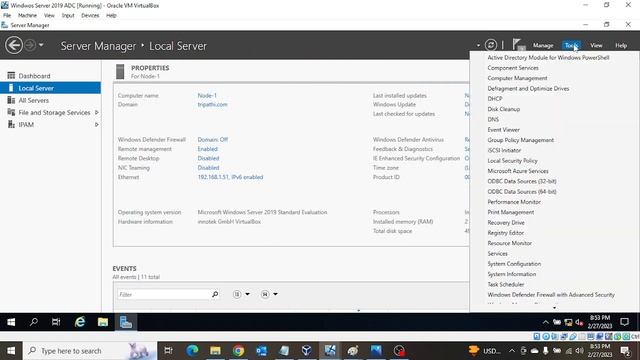Select Task Scheduler
This screenshot has width=640, height=360.
coord(506,284)
